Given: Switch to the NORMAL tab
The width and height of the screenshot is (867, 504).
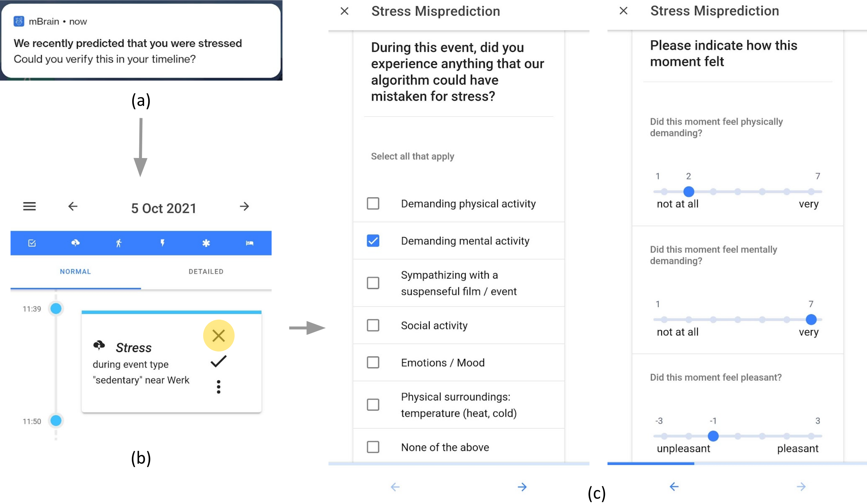Looking at the screenshot, I should pyautogui.click(x=75, y=272).
